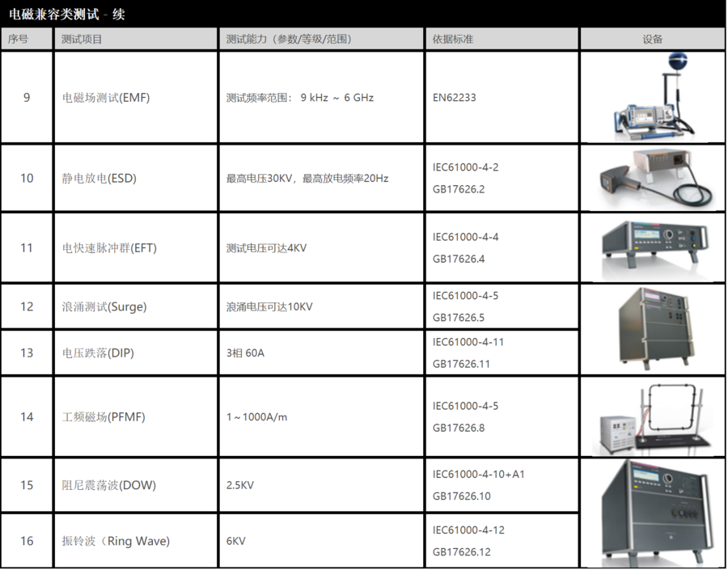Select the ESD gun equipment picture
The image size is (728, 570).
652,179
